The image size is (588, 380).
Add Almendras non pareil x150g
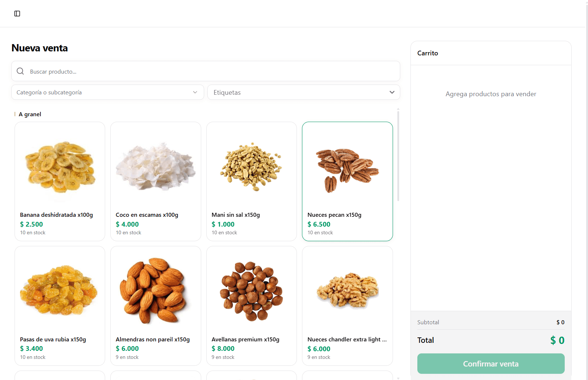click(x=155, y=306)
